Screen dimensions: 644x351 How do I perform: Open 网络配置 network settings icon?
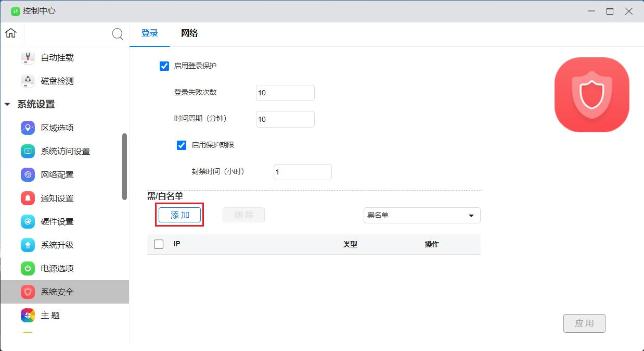(28, 175)
